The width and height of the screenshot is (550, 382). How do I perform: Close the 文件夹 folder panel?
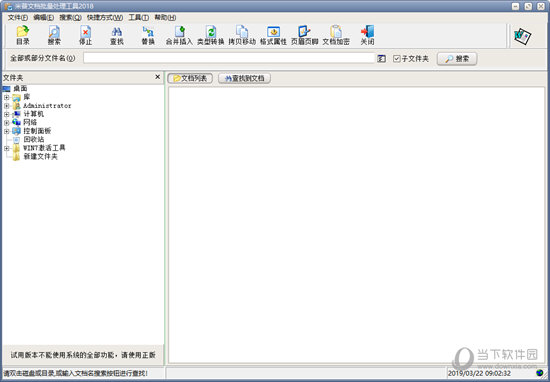[x=157, y=77]
